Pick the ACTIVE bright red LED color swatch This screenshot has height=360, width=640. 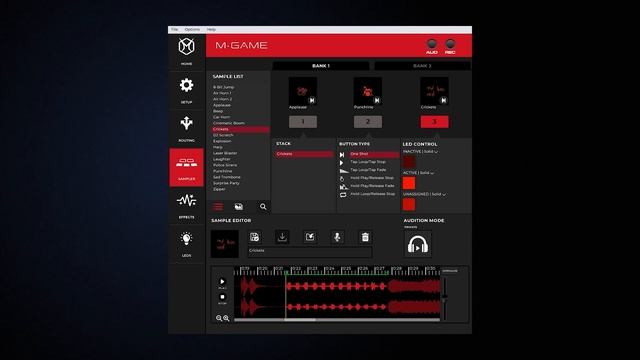coord(409,183)
